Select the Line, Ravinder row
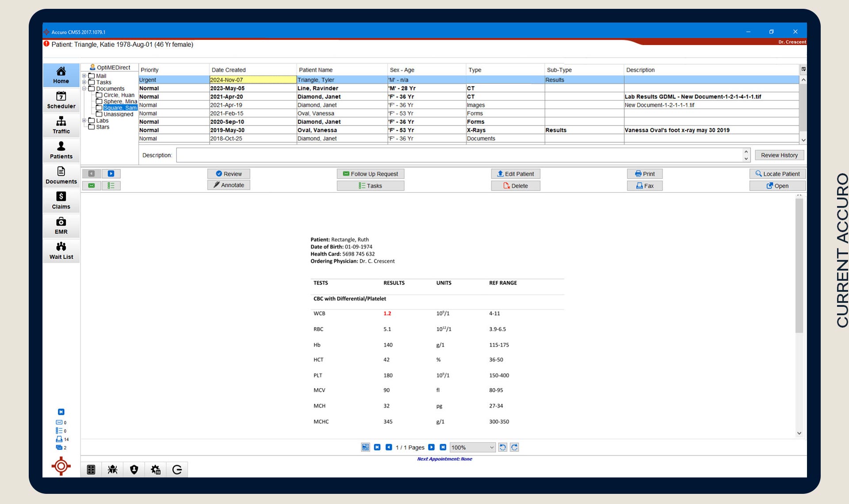The width and height of the screenshot is (849, 504). point(469,88)
